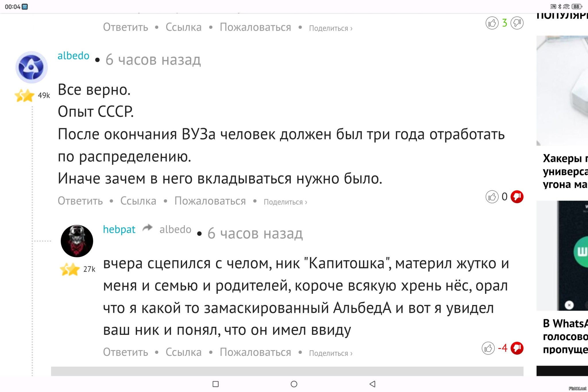Toggle the red dislike on hebpat's comment
This screenshot has width=588, height=392.
pos(517,348)
